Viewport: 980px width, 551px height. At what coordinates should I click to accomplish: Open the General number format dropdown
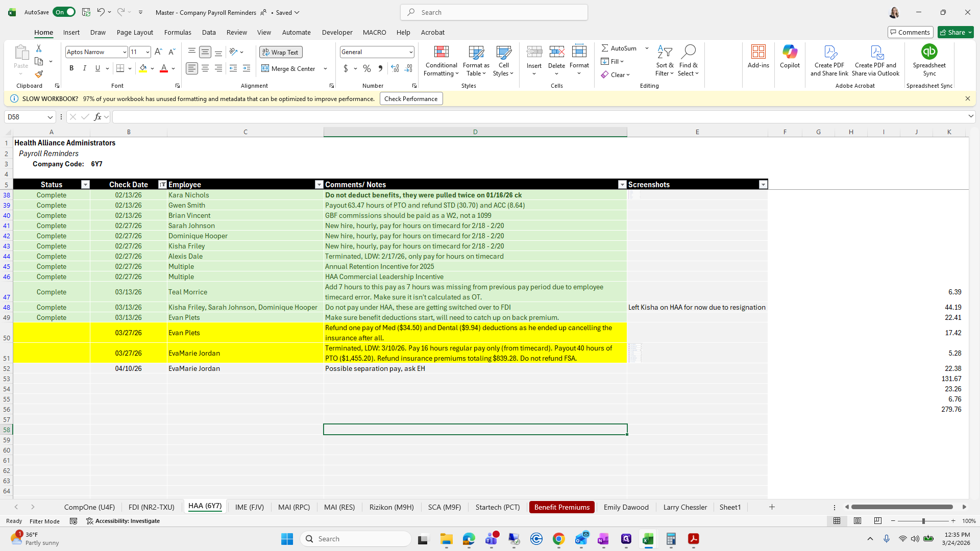[410, 52]
